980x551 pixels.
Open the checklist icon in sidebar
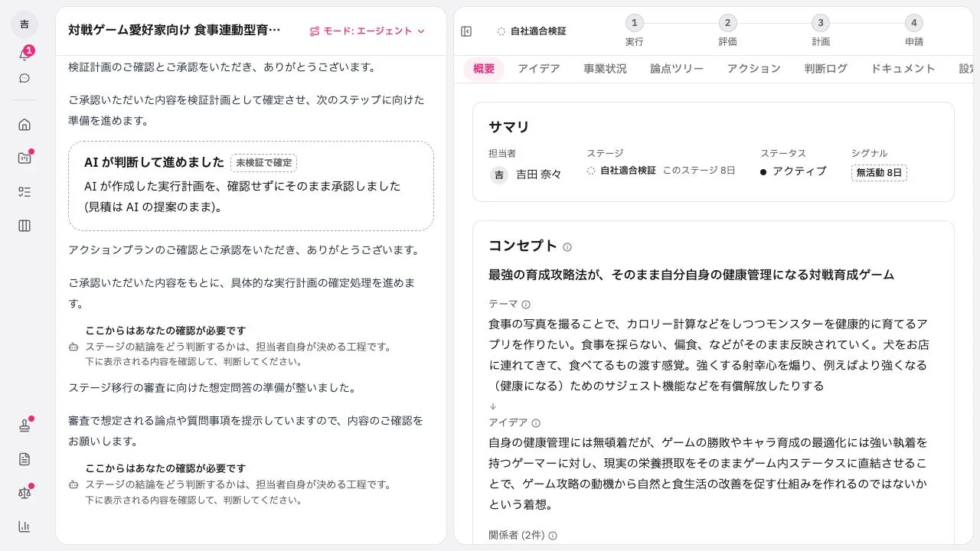pos(24,192)
